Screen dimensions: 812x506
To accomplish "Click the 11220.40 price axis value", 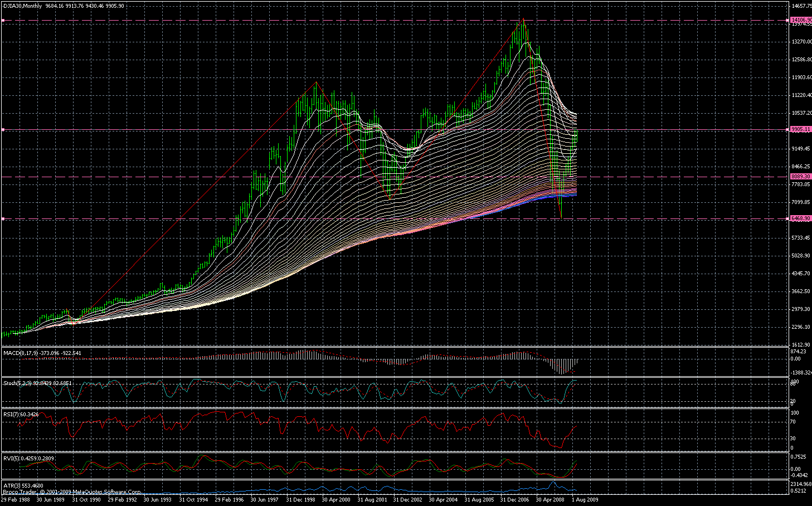I will point(801,95).
